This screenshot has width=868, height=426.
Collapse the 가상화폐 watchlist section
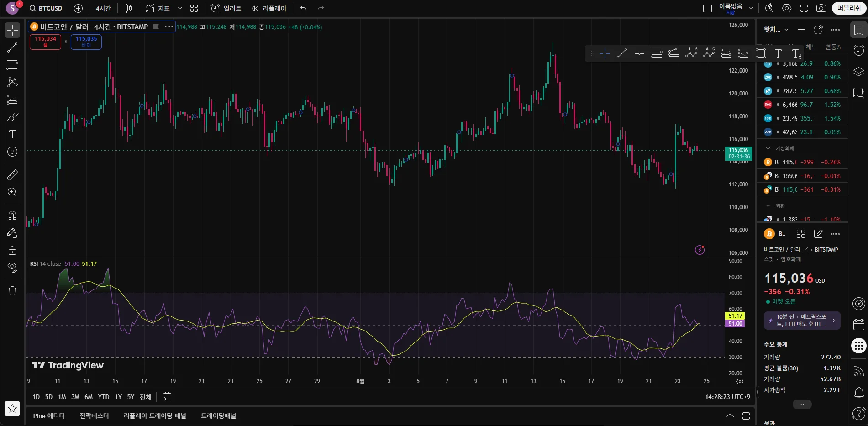pos(768,148)
